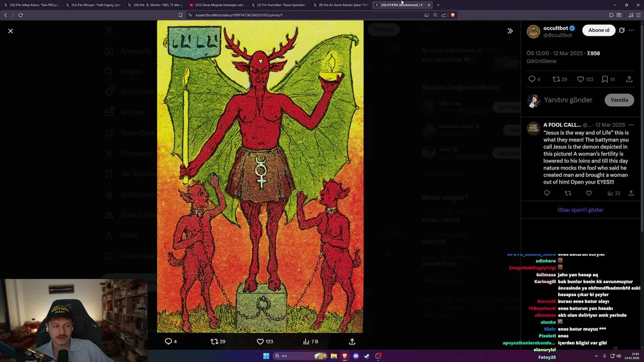Click heart icon with count 123 in panel
This screenshot has width=644, height=362.
[x=580, y=79]
